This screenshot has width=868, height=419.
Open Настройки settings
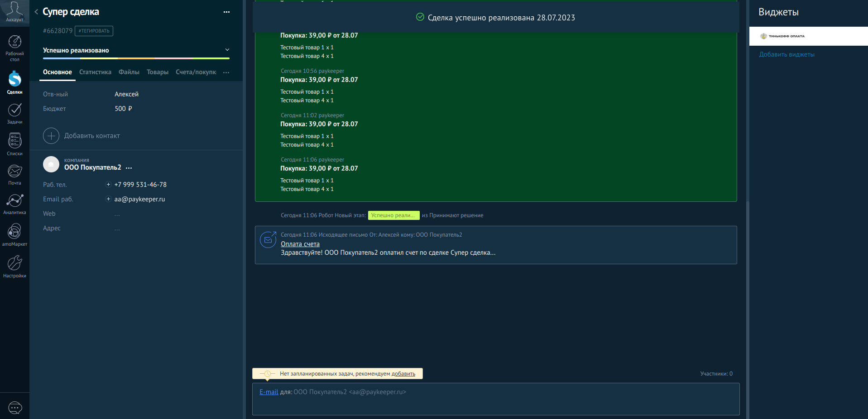[14, 266]
